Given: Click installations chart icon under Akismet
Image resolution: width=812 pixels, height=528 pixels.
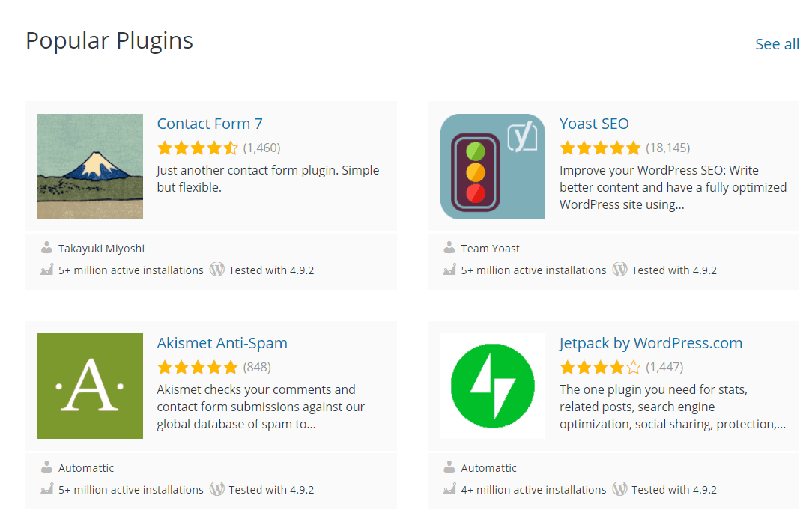Looking at the screenshot, I should (46, 488).
